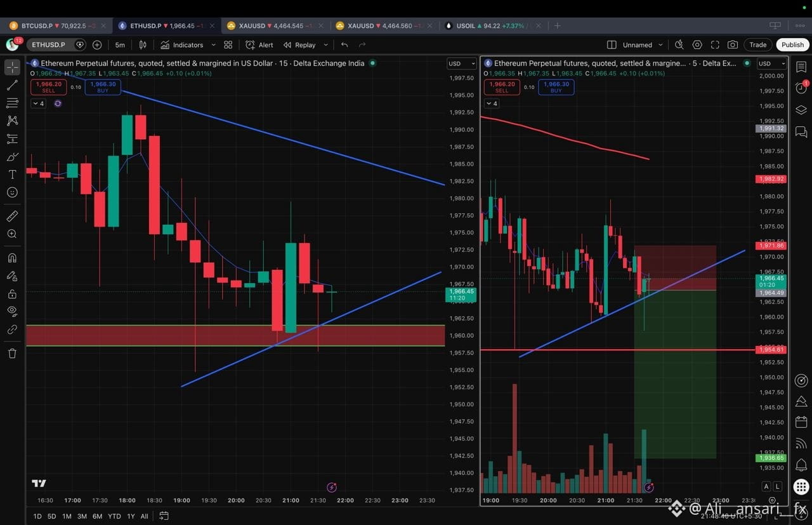Open go to date calendar icon
The height and width of the screenshot is (525, 812).
[164, 516]
